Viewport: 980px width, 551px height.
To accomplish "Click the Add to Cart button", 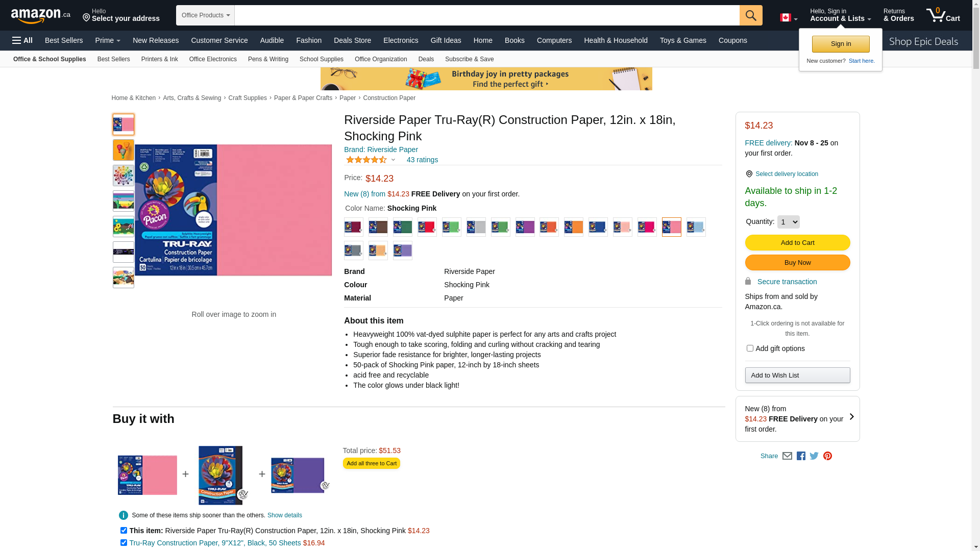I will point(797,243).
